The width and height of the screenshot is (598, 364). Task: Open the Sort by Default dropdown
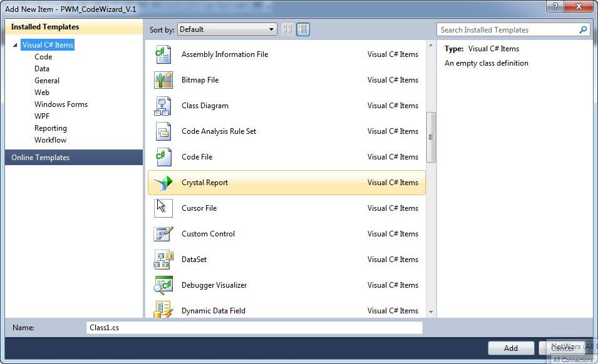(x=227, y=29)
